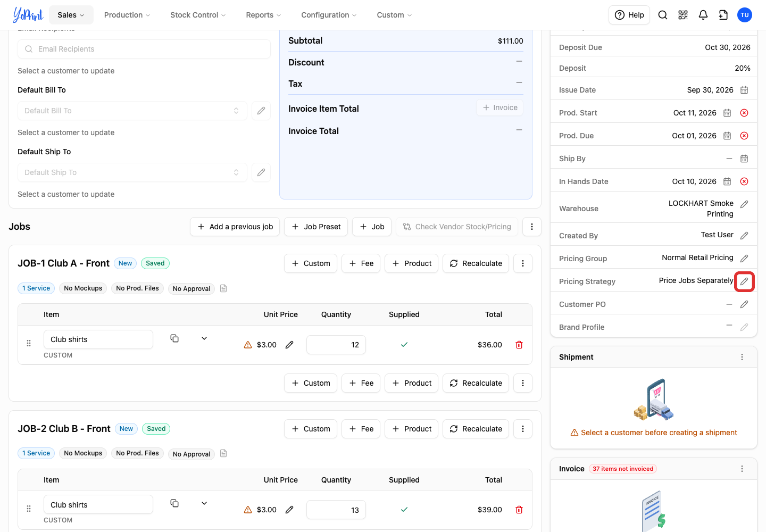766x532 pixels.
Task: Clear the Prod. Start date
Action: 744,113
